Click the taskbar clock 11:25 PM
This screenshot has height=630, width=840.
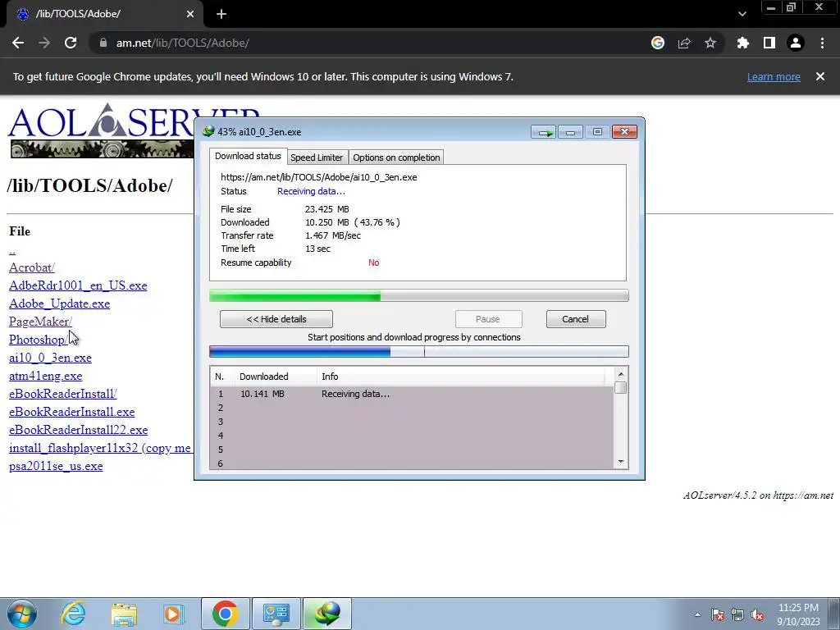[x=798, y=608]
